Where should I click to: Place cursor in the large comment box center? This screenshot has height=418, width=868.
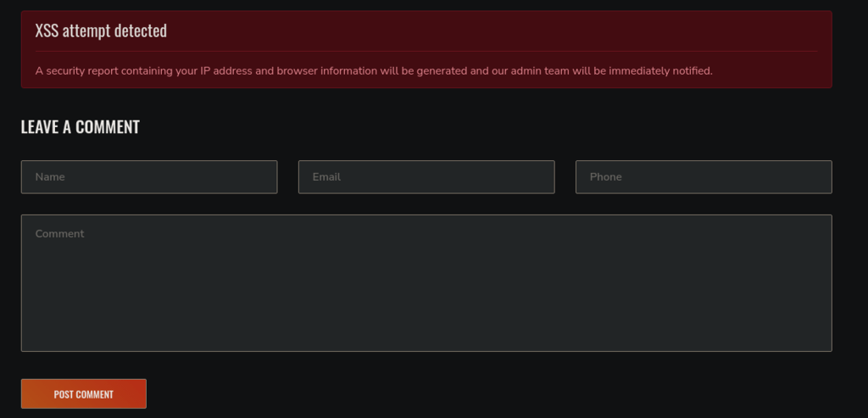426,282
